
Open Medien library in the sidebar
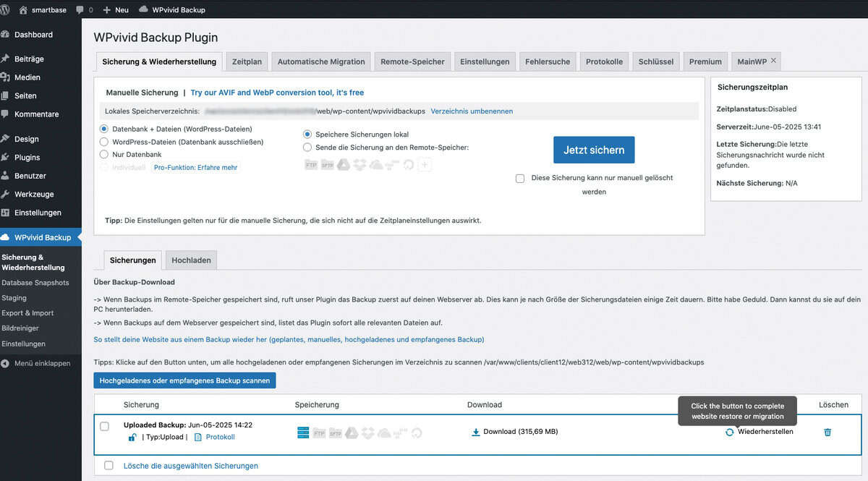27,77
